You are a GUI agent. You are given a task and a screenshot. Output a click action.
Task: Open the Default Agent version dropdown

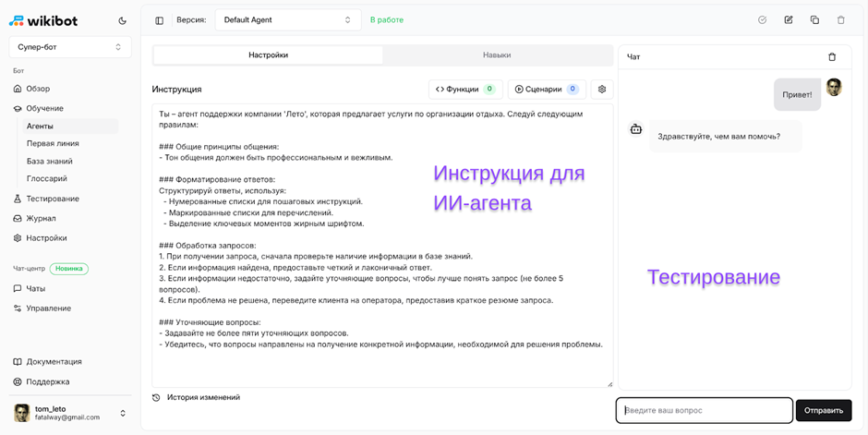coord(288,20)
